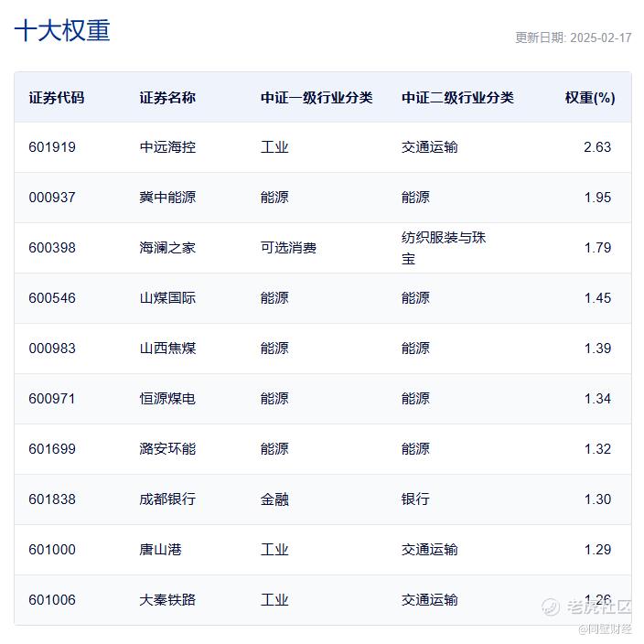Click second-level 能源 in the 600546 row
The height and width of the screenshot is (644, 644).
pos(415,298)
